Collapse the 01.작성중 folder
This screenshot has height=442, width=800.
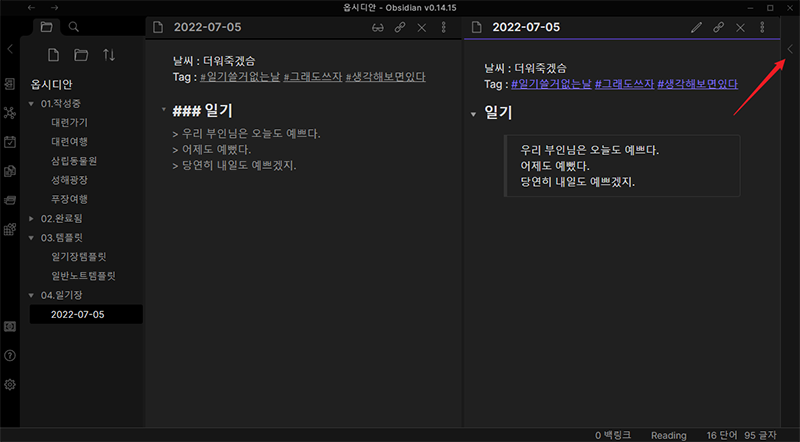(x=31, y=104)
